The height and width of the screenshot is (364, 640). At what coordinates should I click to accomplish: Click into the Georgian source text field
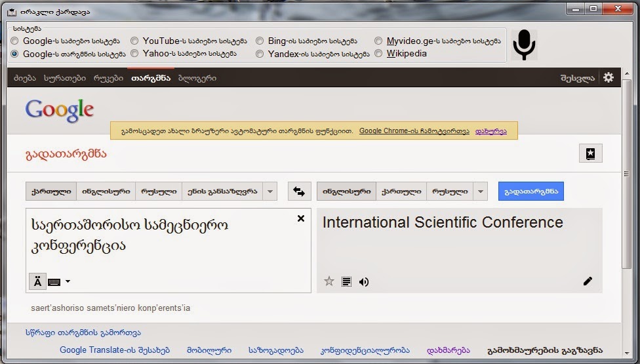coord(169,251)
